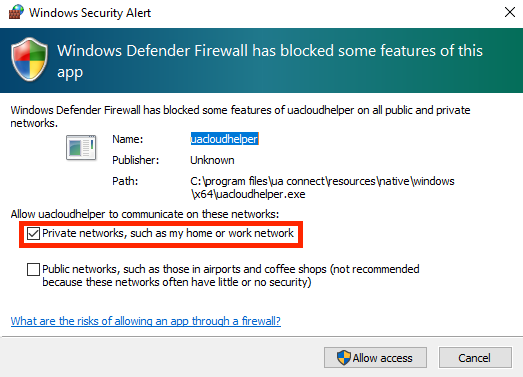Enable the Public networks checkbox
Image resolution: width=523 pixels, height=377 pixels.
pos(33,270)
